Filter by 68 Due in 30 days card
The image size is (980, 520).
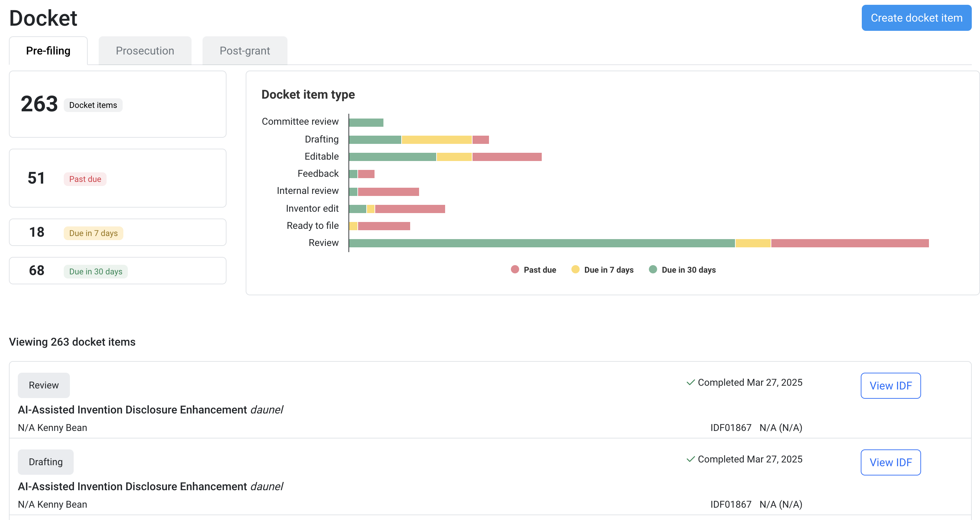[118, 271]
